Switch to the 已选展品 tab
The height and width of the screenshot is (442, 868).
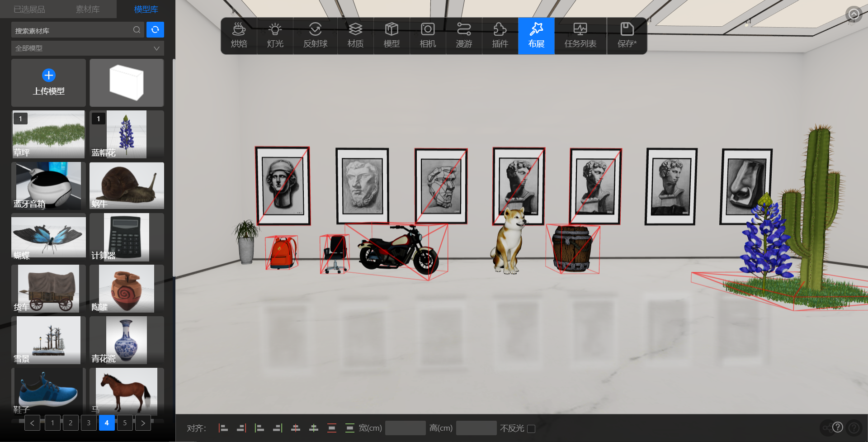[x=29, y=9]
